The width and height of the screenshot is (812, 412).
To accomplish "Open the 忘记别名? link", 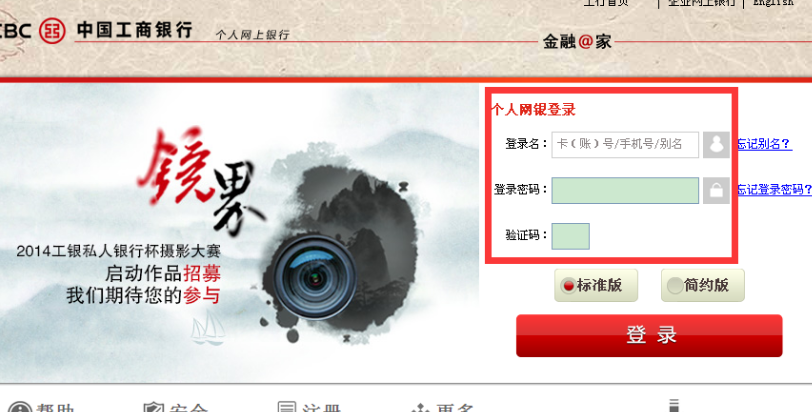I will click(764, 144).
